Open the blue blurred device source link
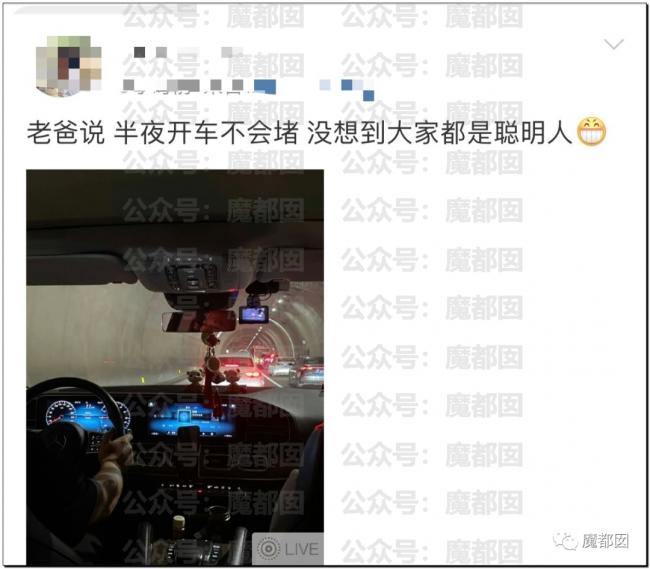The height and width of the screenshot is (569, 650). click(x=314, y=89)
